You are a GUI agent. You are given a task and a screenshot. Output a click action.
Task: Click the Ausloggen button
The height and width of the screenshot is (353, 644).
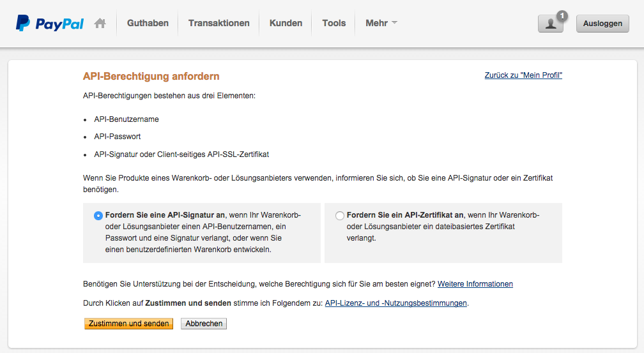click(x=602, y=24)
